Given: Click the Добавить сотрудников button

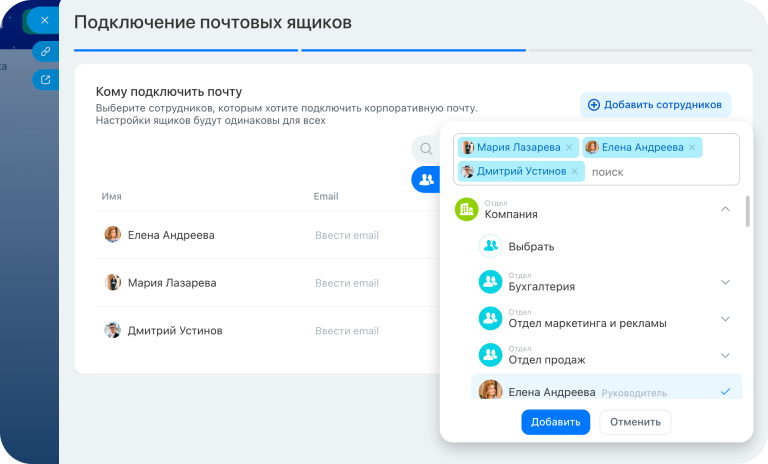Looking at the screenshot, I should click(655, 105).
